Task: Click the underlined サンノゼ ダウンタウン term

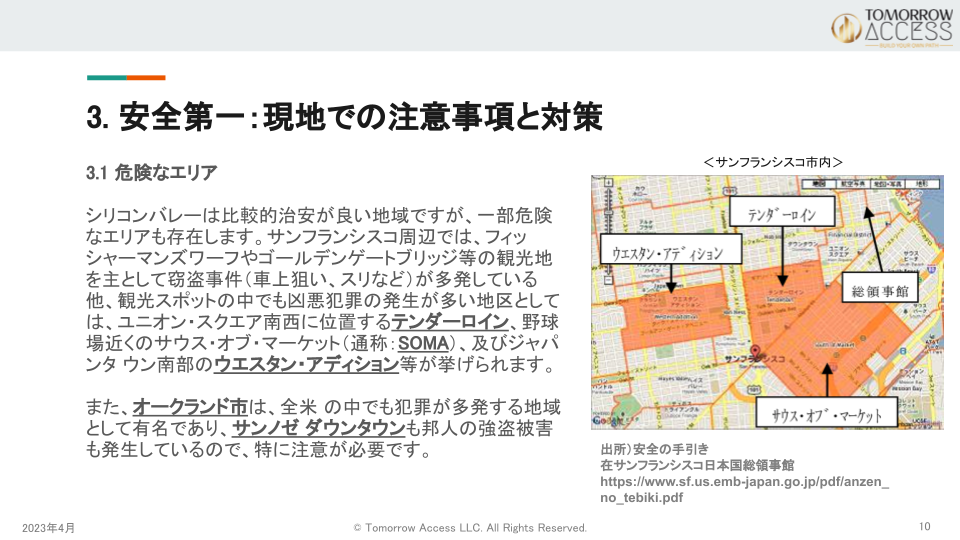Action: (x=319, y=428)
